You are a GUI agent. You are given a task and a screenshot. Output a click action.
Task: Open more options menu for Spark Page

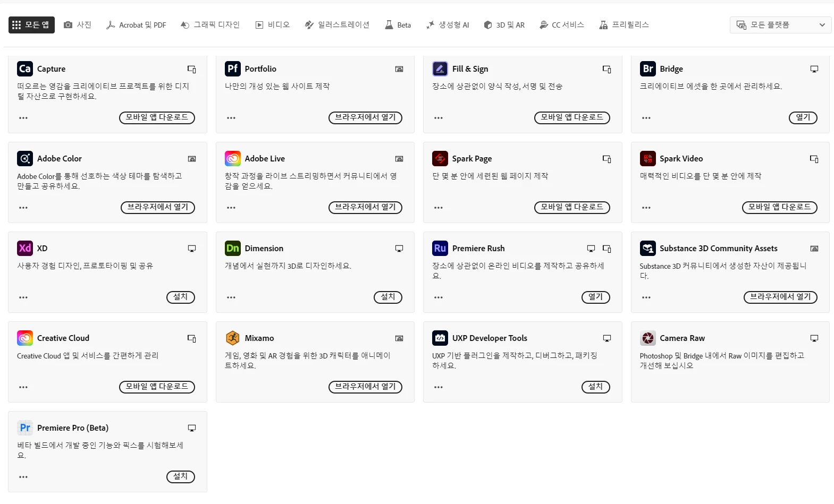[x=439, y=208]
